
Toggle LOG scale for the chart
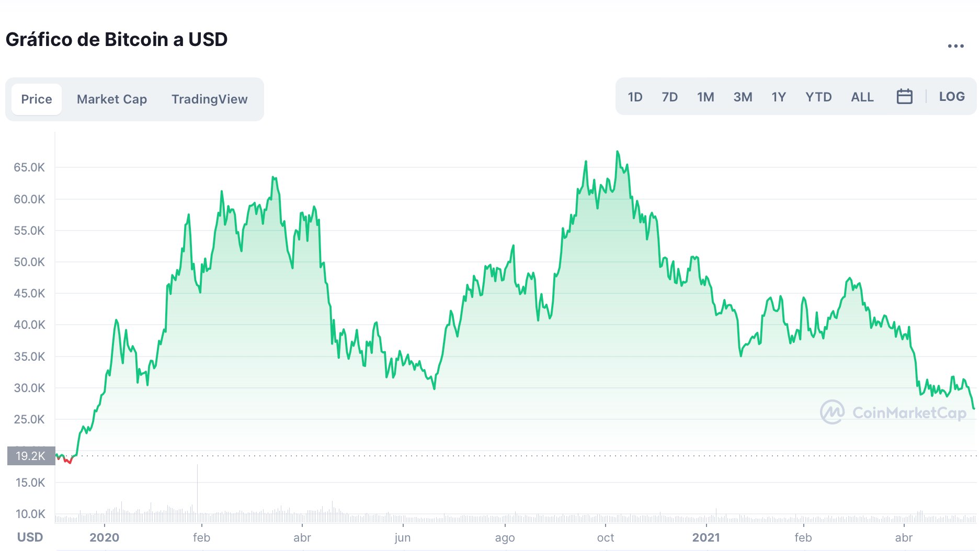951,97
